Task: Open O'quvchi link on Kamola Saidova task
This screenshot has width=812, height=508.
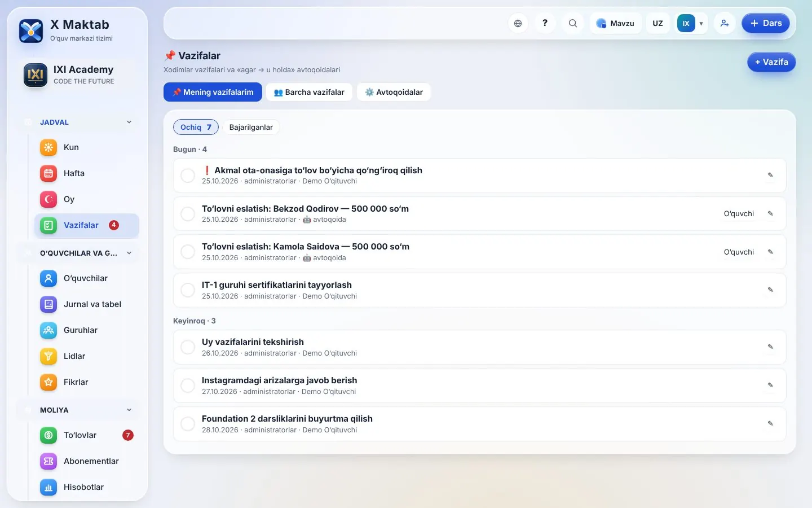Action: 739,252
